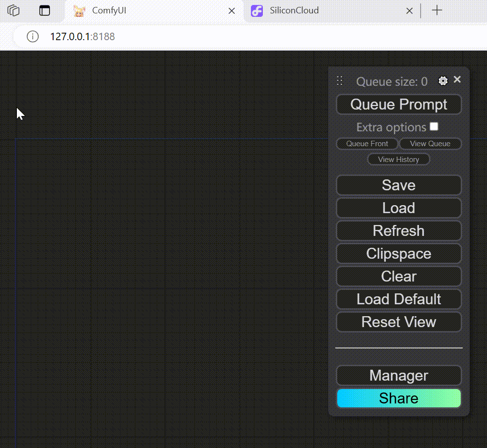The height and width of the screenshot is (448, 487).
Task: Close the SiliconCloud tab
Action: 409,10
